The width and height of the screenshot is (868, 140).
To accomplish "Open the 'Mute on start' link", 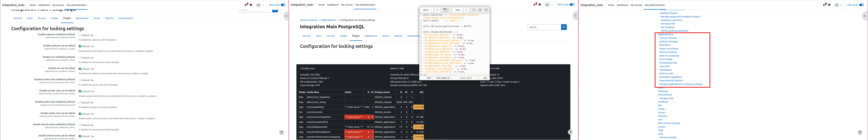I will click(666, 73).
